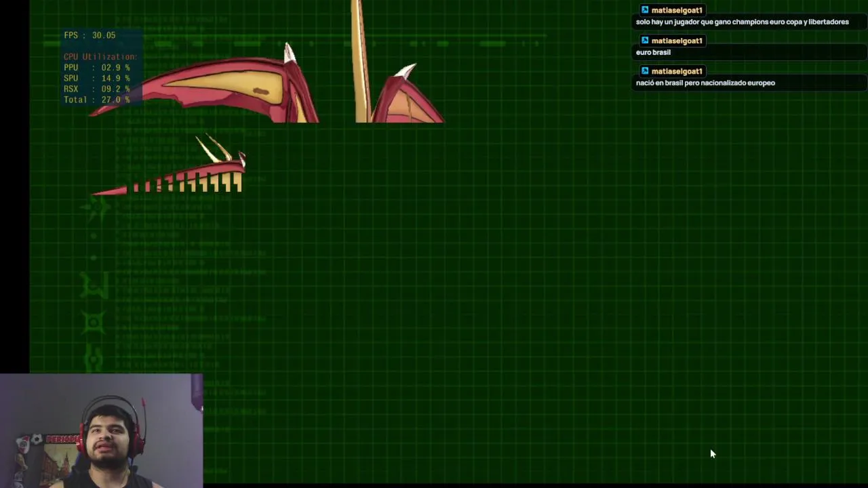
Task: Click the badge icon above 'euro brasil'
Action: coord(645,41)
